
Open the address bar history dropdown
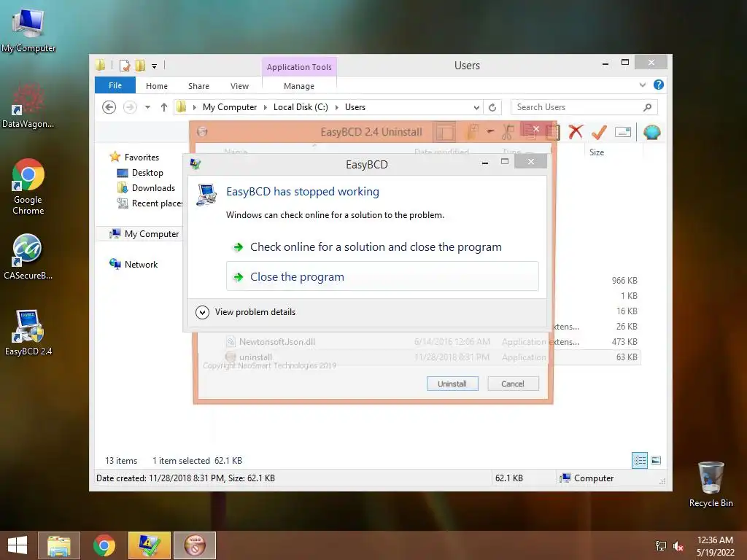[476, 107]
